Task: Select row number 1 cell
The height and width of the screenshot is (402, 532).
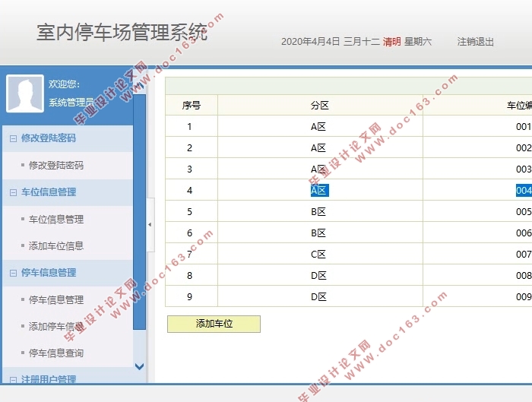Action: click(190, 127)
